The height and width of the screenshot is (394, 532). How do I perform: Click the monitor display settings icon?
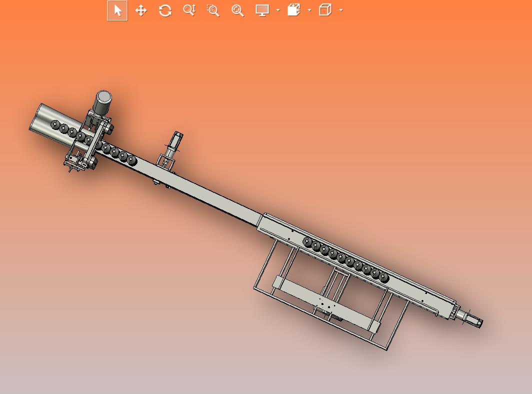pyautogui.click(x=262, y=10)
